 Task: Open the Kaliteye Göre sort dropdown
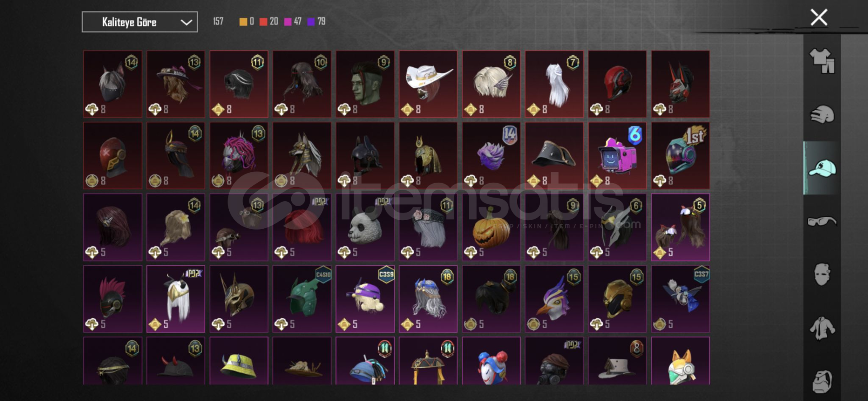coord(140,22)
